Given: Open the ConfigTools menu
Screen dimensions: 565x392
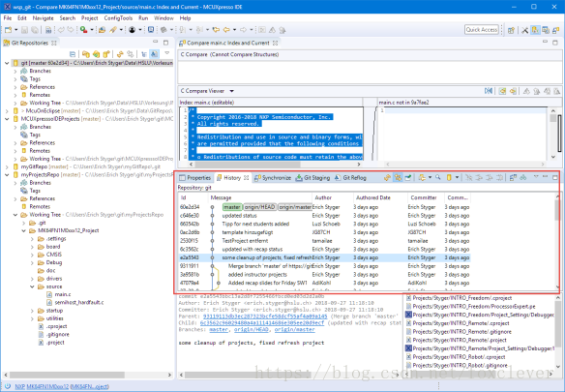Looking at the screenshot, I should 118,18.
